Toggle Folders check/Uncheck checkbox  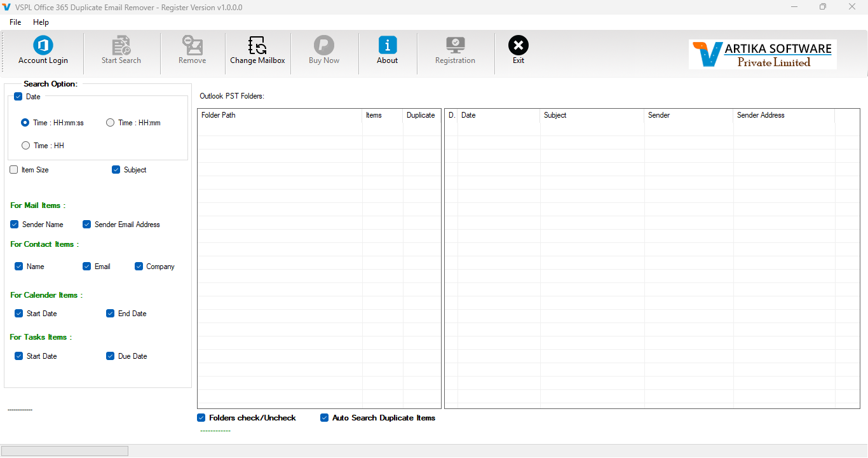201,418
